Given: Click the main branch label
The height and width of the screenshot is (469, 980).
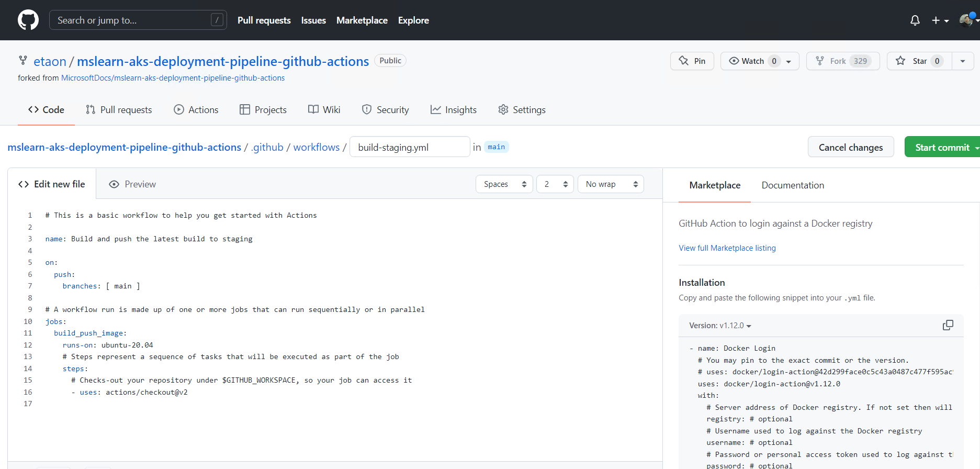Looking at the screenshot, I should pos(497,147).
